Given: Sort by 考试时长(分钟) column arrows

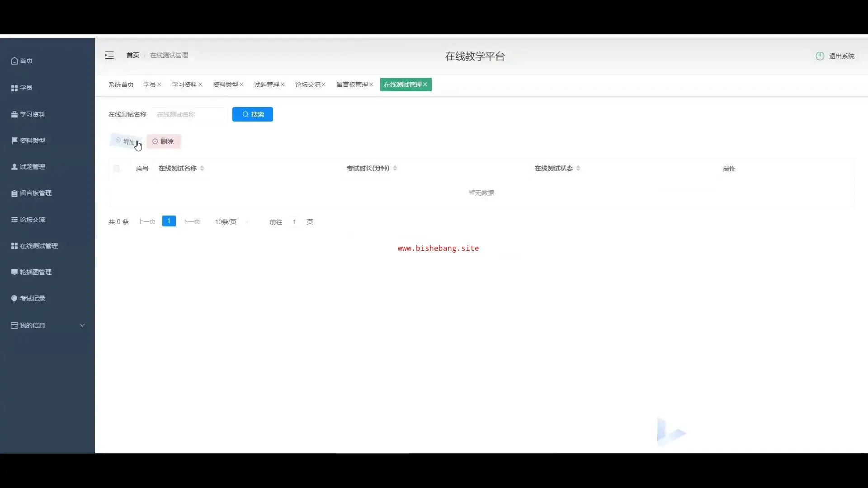Looking at the screenshot, I should 395,168.
